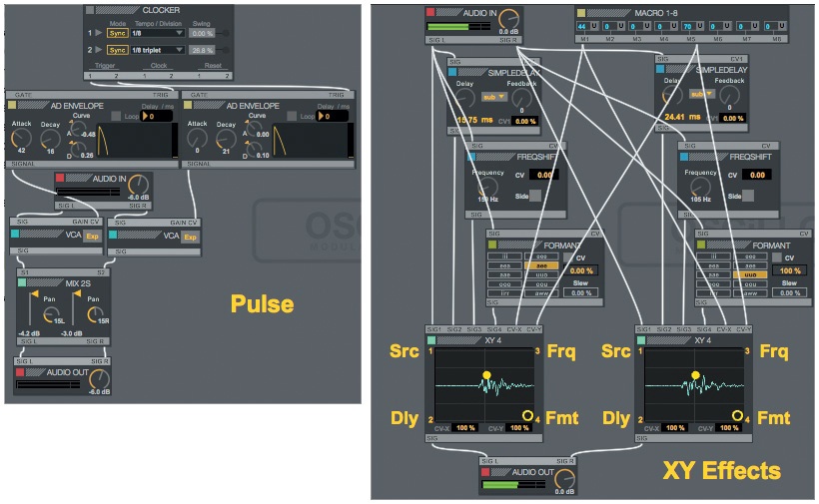Click the highlighted uuo vowel in FORMANT
The image size is (819, 504).
750,274
